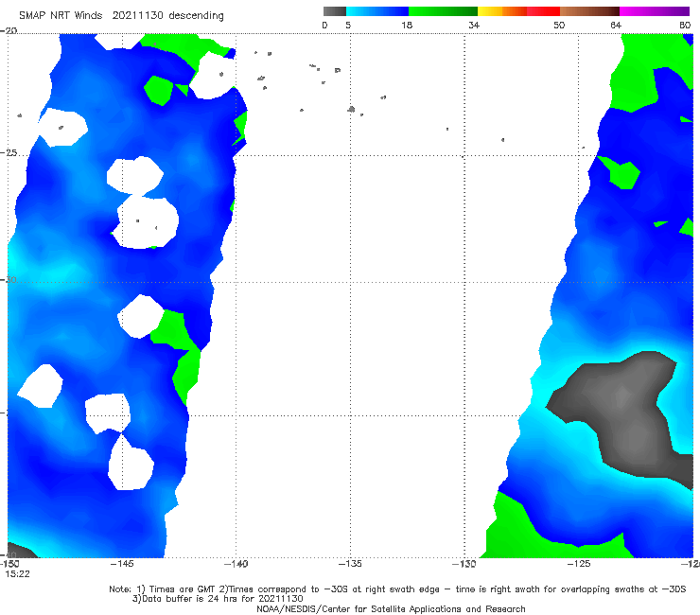Click the magenta-purple segment of the color bar

pyautogui.click(x=655, y=11)
